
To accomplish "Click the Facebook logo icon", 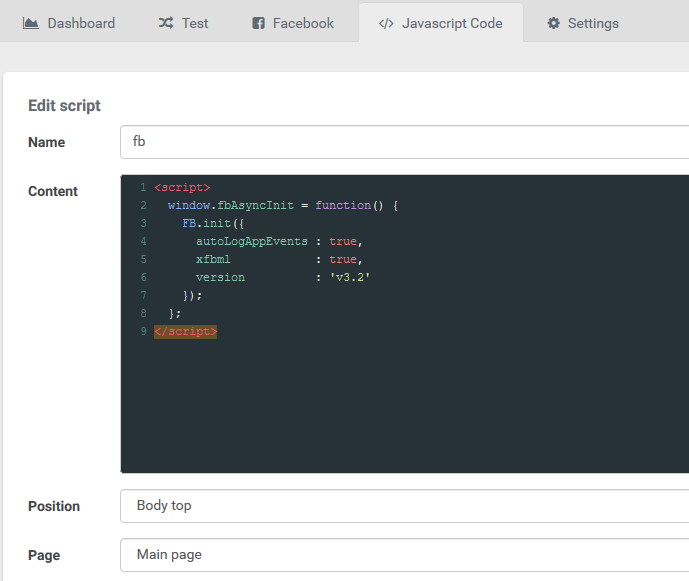I will coord(258,23).
